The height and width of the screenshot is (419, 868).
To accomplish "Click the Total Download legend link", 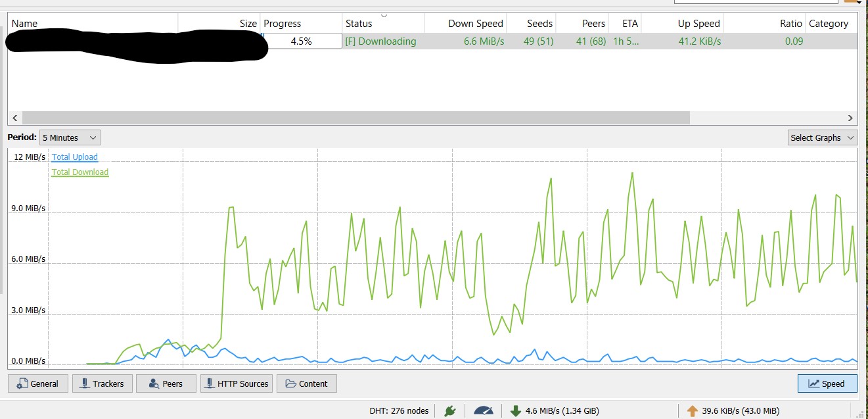I will [x=80, y=172].
